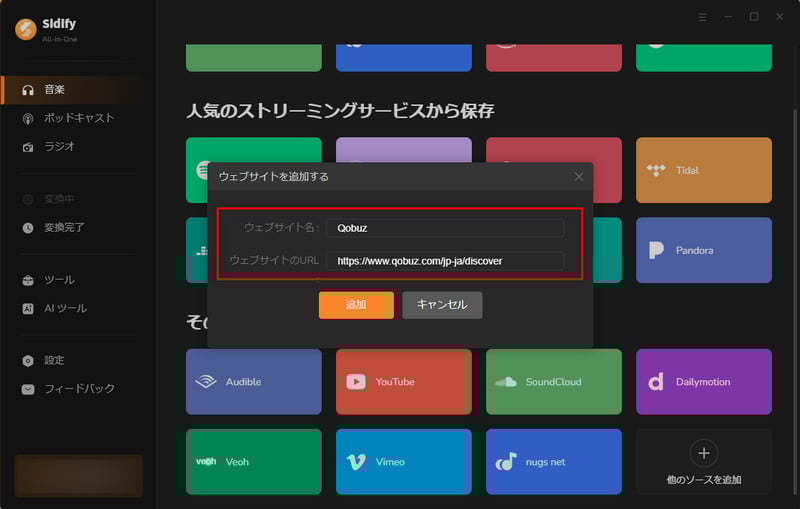Viewport: 800px width, 509px height.
Task: Select the Tidal service tile
Action: [704, 170]
